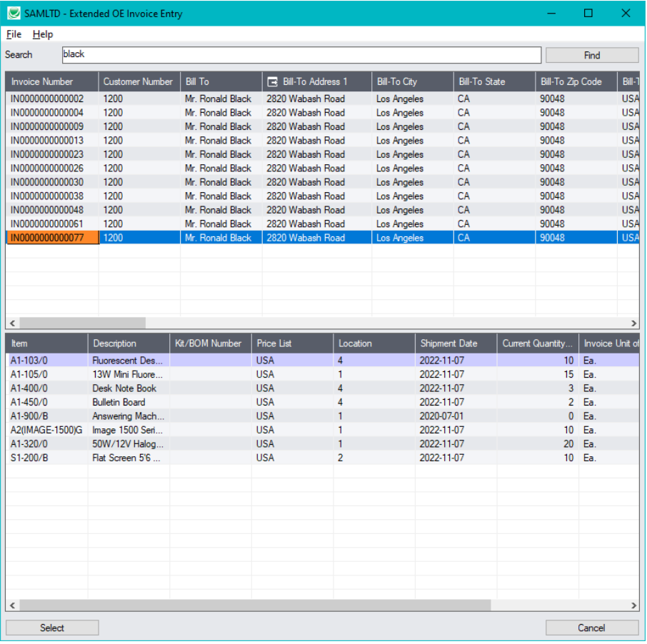Select invoice IN0000000000038 row

click(322, 196)
